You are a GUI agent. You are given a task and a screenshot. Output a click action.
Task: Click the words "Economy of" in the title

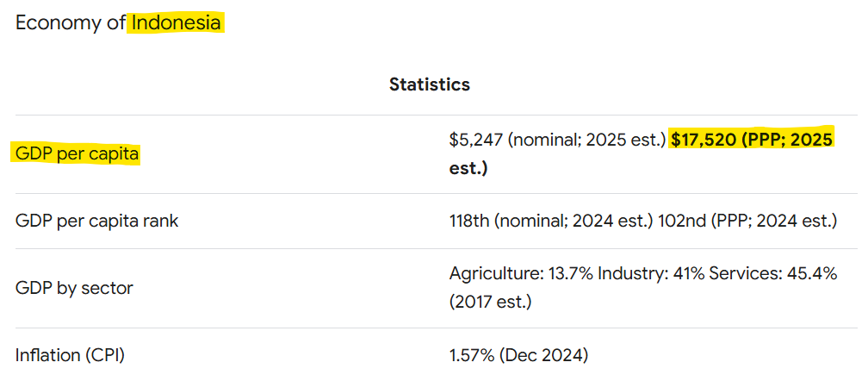pyautogui.click(x=71, y=22)
